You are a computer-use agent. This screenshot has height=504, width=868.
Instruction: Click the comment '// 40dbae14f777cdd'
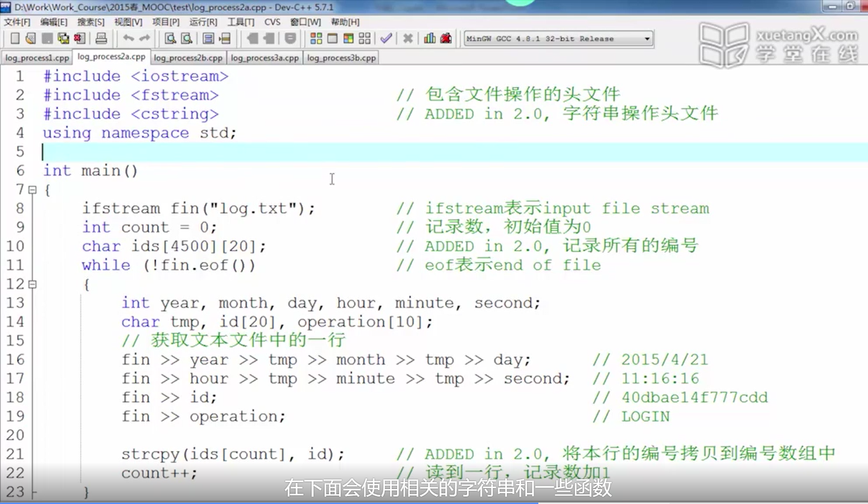coord(680,398)
